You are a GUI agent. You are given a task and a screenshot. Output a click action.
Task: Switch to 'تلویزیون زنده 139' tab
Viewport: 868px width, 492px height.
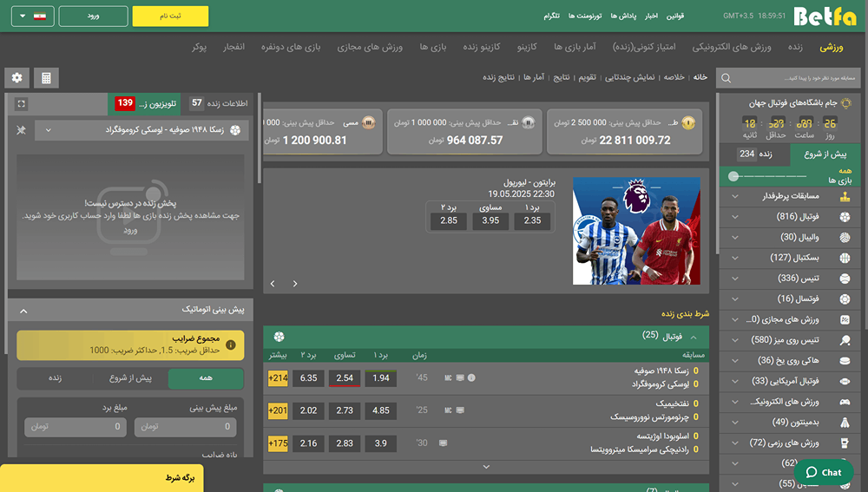(x=146, y=103)
